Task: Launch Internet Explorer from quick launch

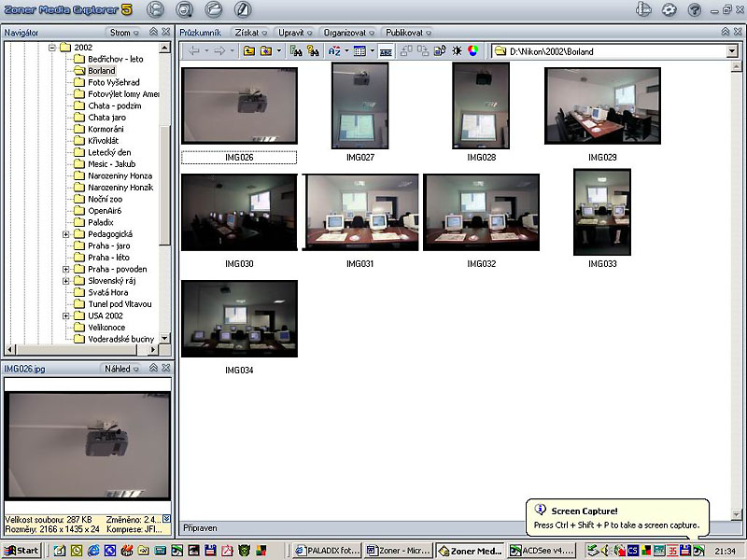Action: pos(93,551)
